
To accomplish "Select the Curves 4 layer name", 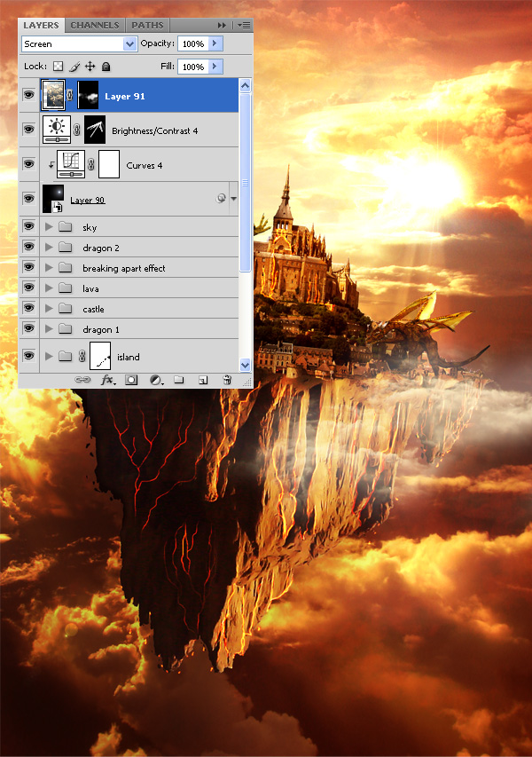I will point(145,166).
